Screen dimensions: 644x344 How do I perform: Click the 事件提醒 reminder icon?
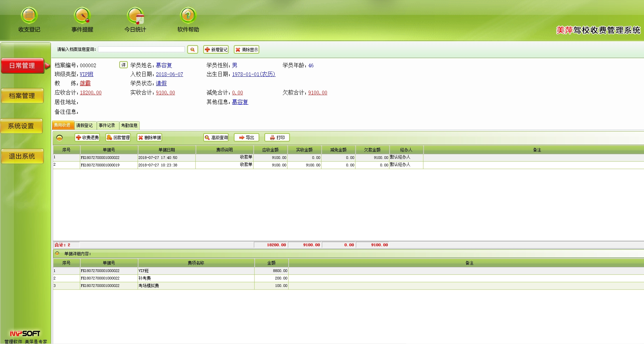tap(82, 16)
